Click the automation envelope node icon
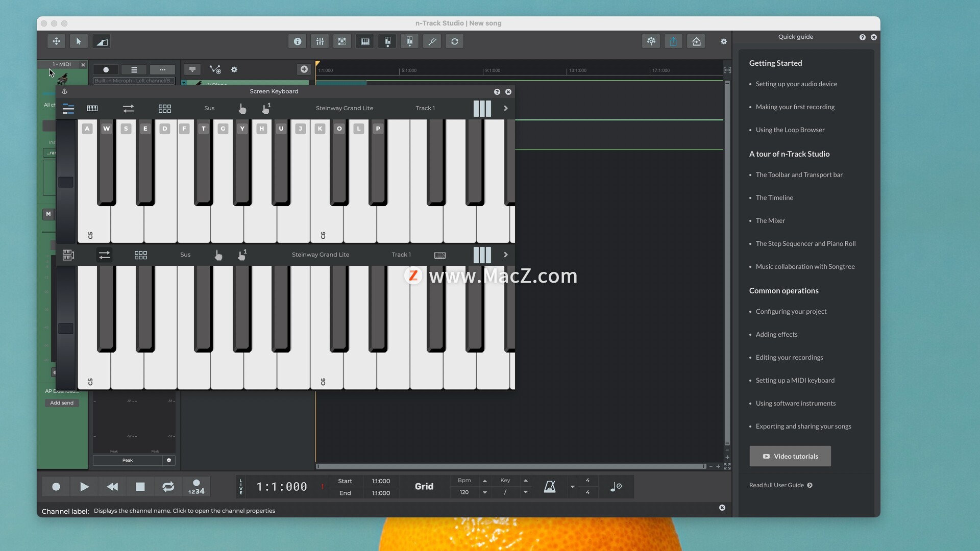The width and height of the screenshot is (980, 551). (x=215, y=69)
